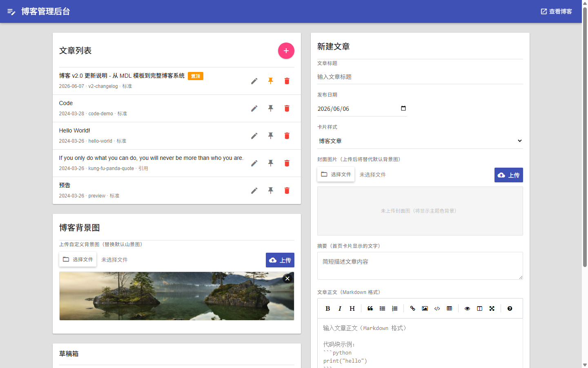This screenshot has height=368, width=588.
Task: Pin the Hello World! article
Action: coord(271,136)
